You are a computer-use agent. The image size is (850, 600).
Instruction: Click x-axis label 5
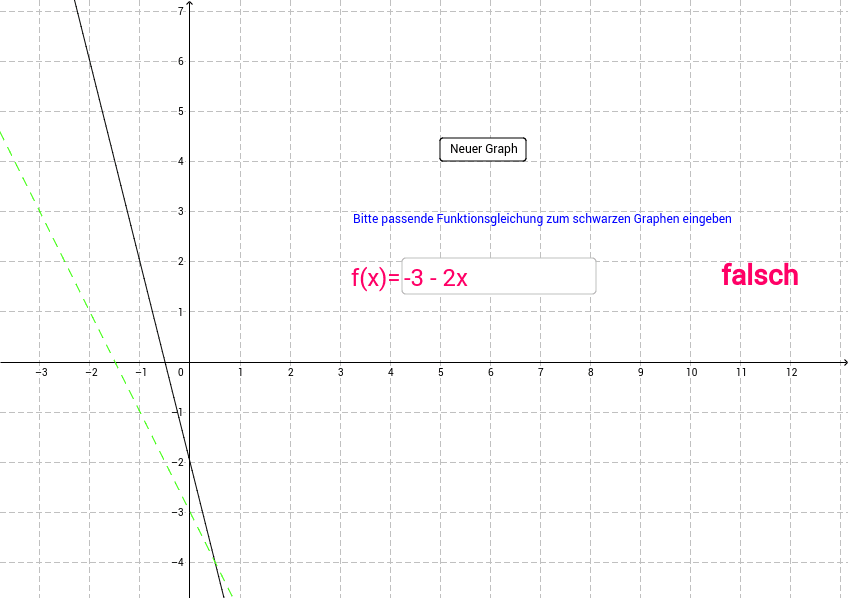(441, 372)
